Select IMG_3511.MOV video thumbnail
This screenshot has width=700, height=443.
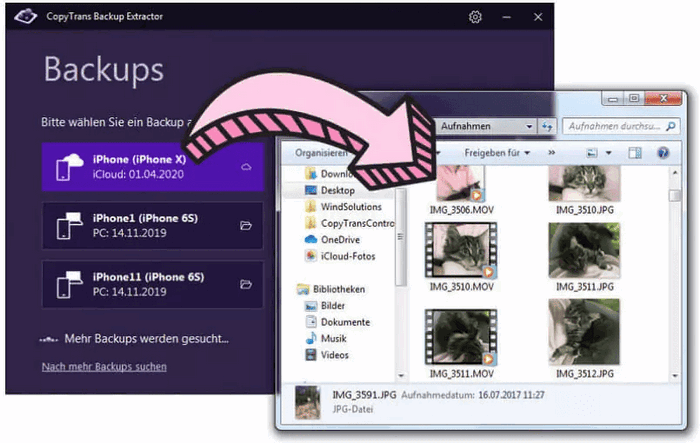coord(461,337)
